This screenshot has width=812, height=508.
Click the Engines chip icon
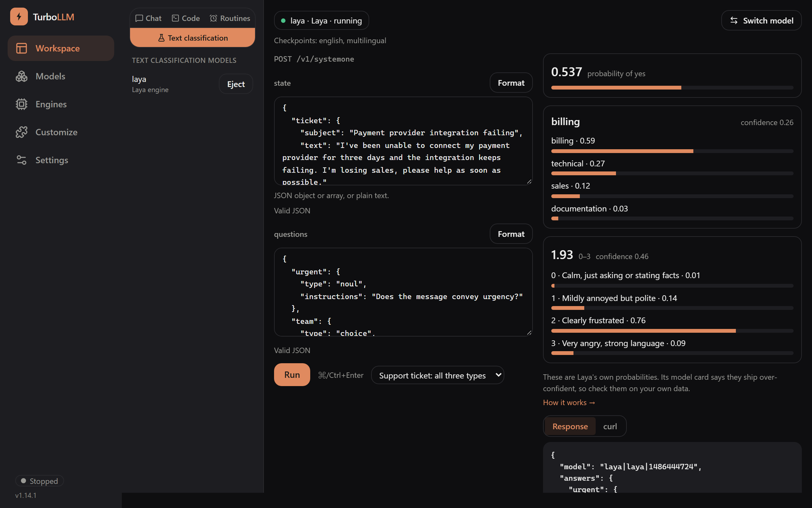click(x=22, y=104)
